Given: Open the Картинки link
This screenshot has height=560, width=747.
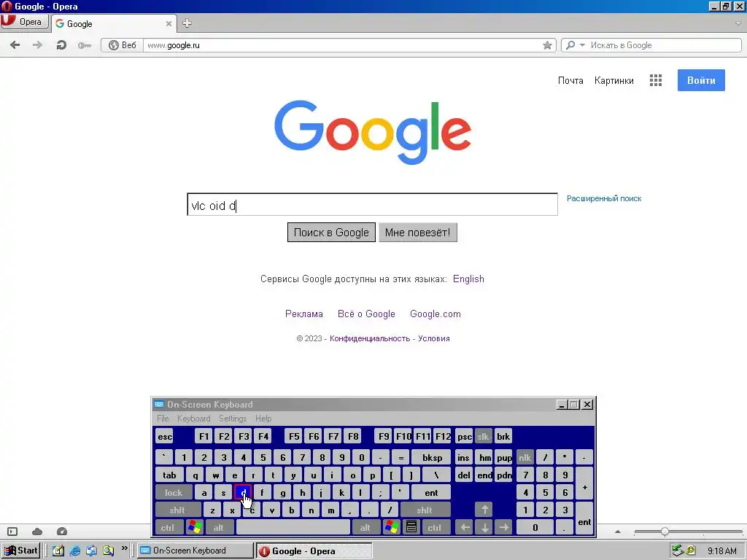Looking at the screenshot, I should coord(614,80).
